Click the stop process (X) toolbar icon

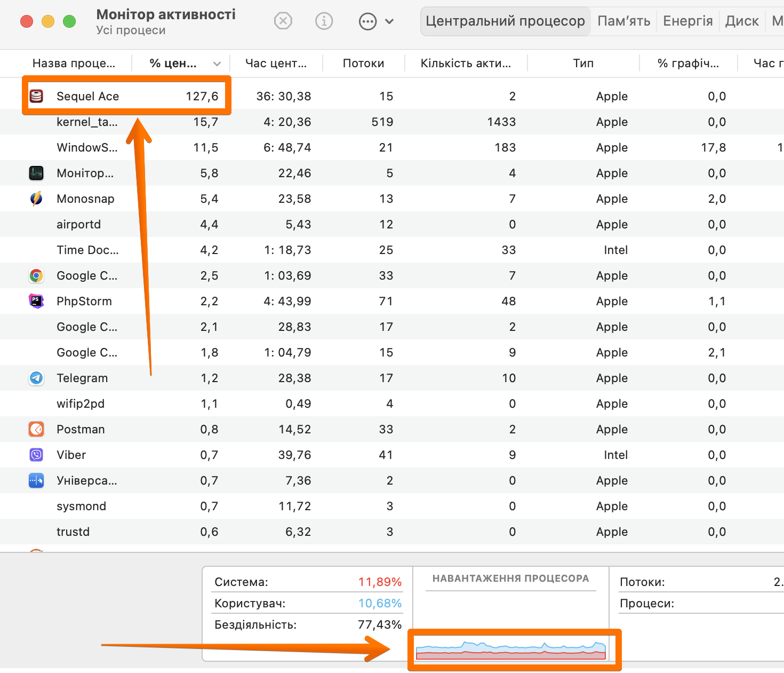coord(283,21)
